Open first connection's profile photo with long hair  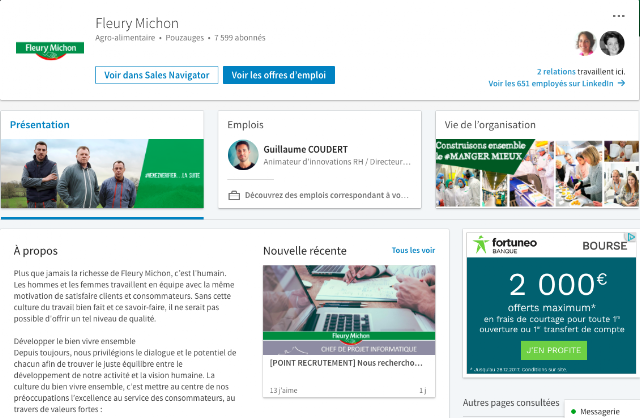point(585,43)
